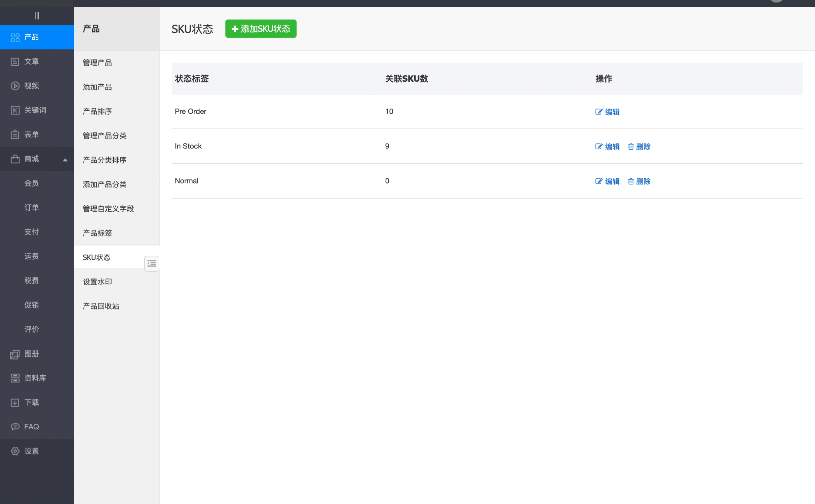
Task: Collapse the 商城 submenu arrow
Action: [x=65, y=160]
